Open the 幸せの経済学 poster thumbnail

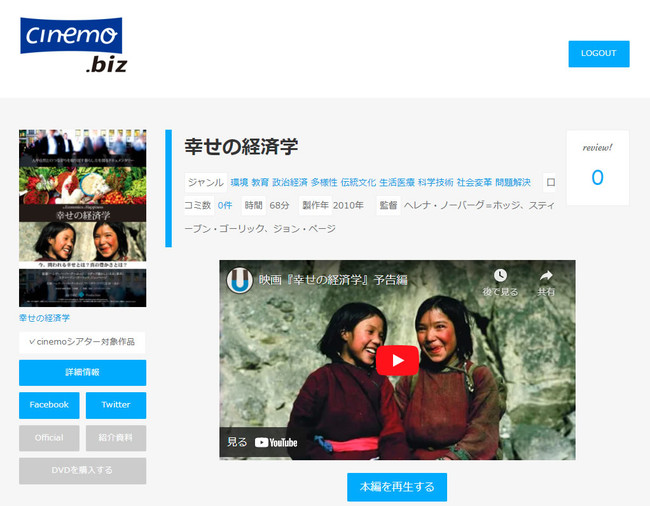click(82, 218)
